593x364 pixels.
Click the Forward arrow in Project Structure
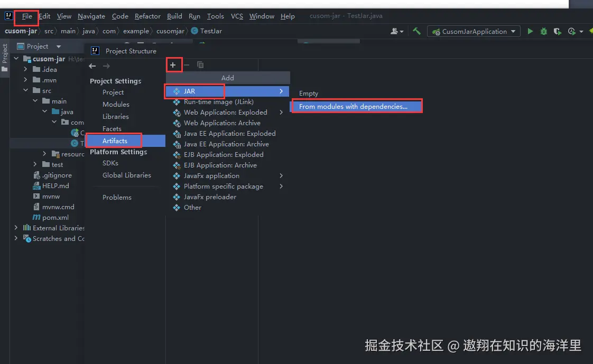106,66
